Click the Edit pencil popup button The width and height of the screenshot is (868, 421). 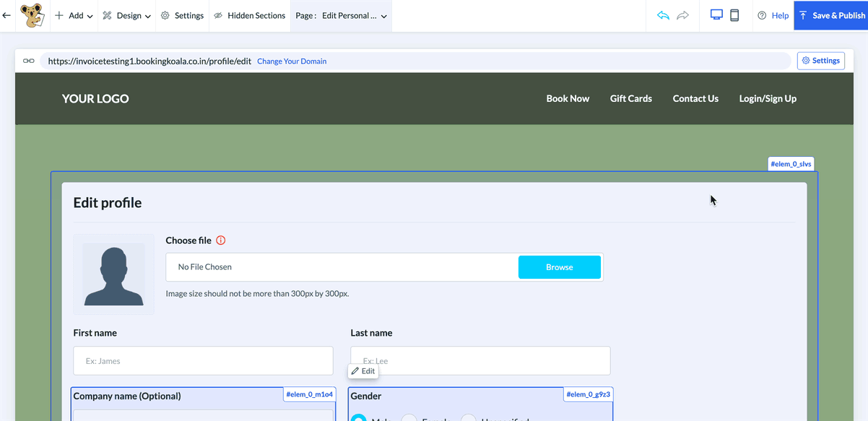(363, 371)
